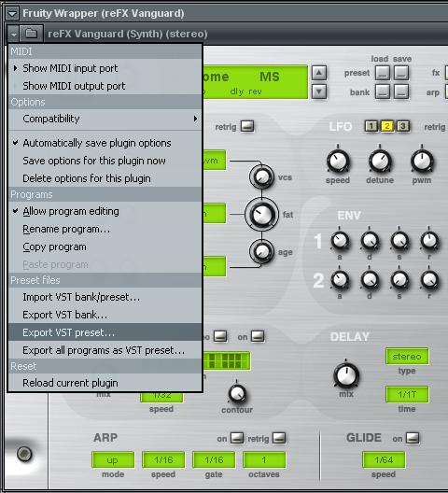448x493 pixels.
Task: Open the ARP octaves selector
Action: tap(264, 459)
